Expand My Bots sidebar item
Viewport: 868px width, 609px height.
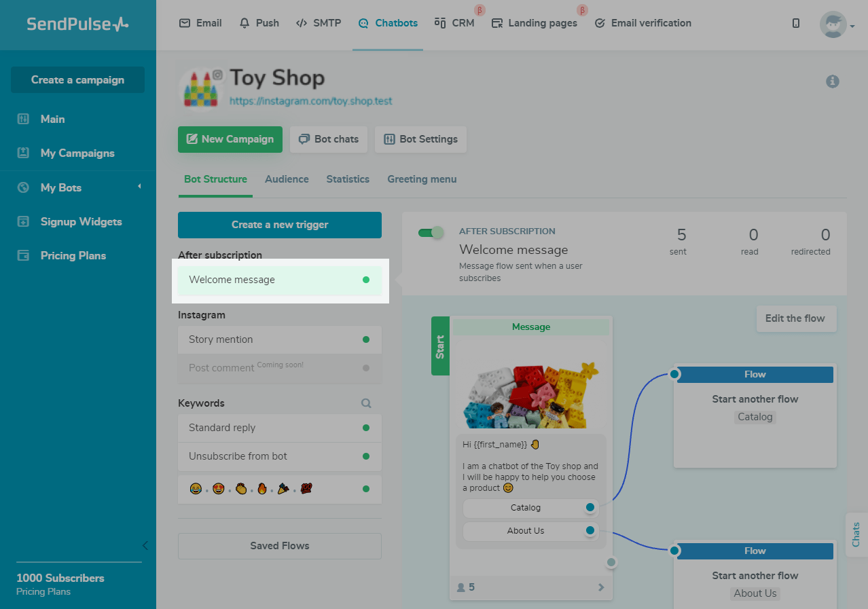(x=77, y=187)
